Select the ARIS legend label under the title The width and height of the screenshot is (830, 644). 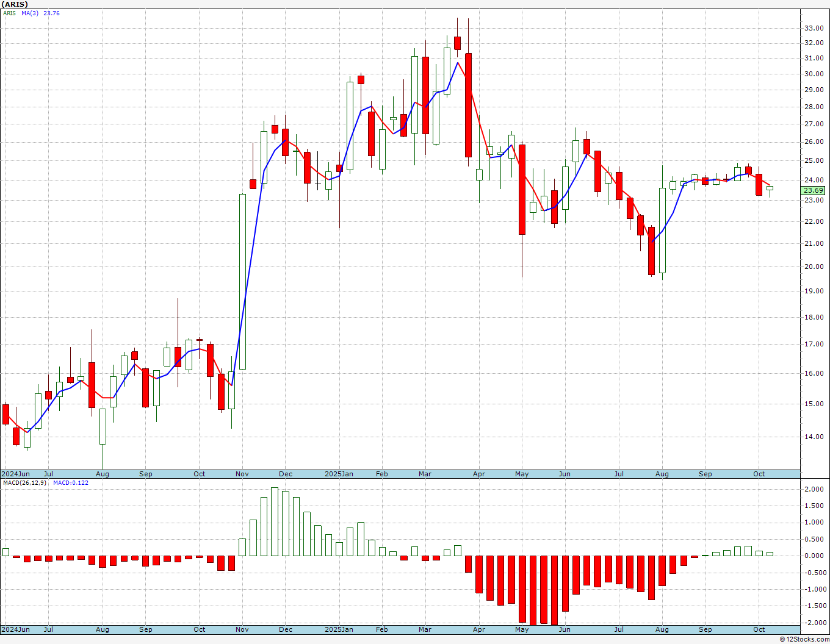tap(9, 13)
